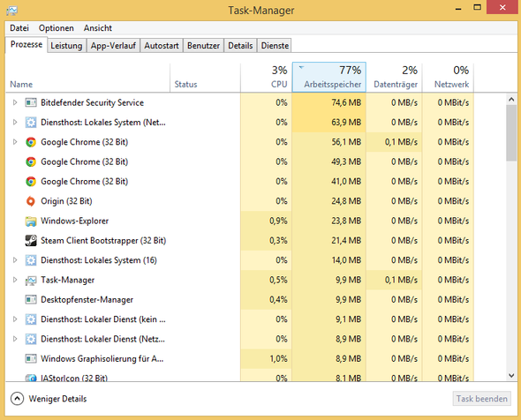Select the Prozesse tab
This screenshot has width=521, height=420.
coord(26,44)
